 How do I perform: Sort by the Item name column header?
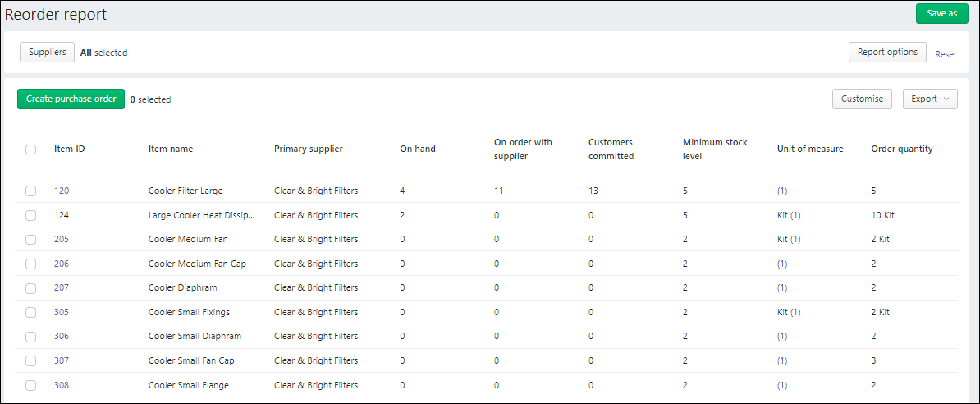171,149
